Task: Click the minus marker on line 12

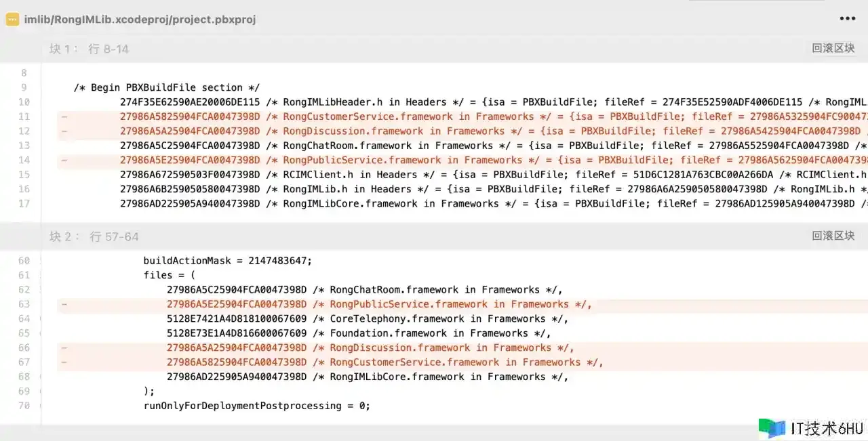Action: [x=64, y=131]
